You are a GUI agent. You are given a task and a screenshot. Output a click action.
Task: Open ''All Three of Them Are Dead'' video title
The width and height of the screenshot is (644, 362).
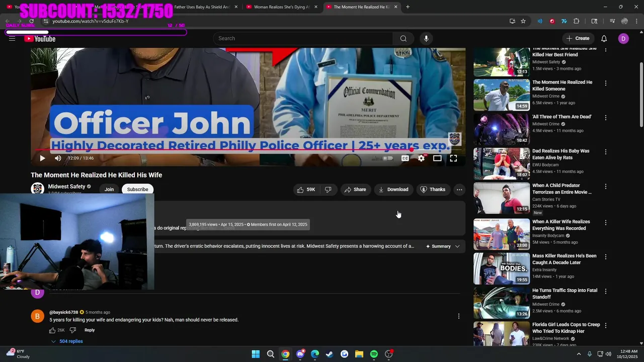pyautogui.click(x=562, y=117)
